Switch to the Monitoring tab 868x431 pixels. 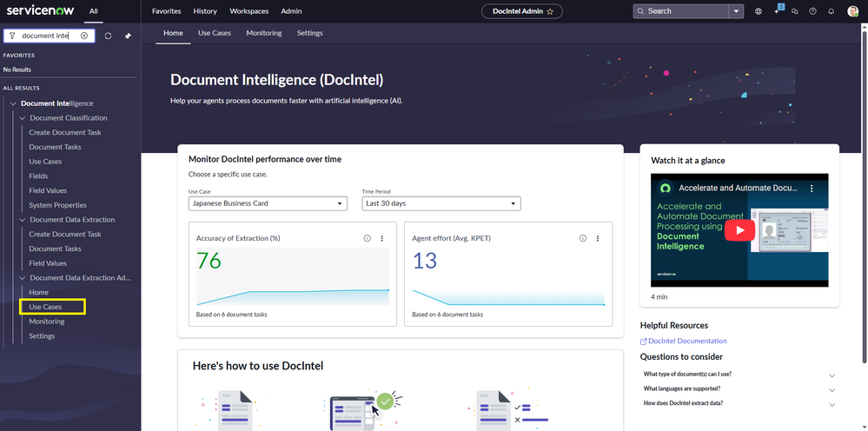(x=264, y=33)
